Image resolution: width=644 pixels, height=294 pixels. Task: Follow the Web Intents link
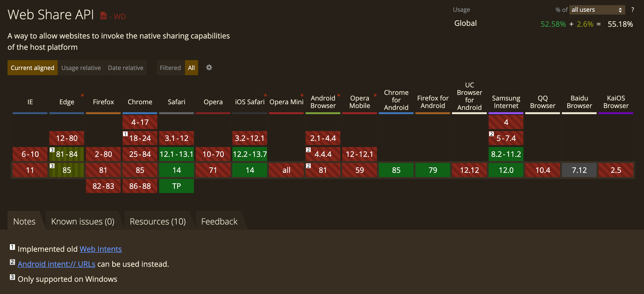[x=100, y=249]
